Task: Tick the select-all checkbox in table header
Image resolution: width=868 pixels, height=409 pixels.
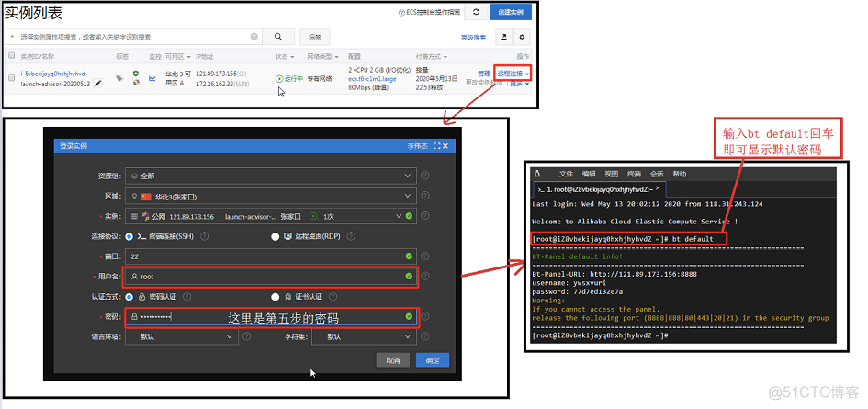Action: coord(12,56)
